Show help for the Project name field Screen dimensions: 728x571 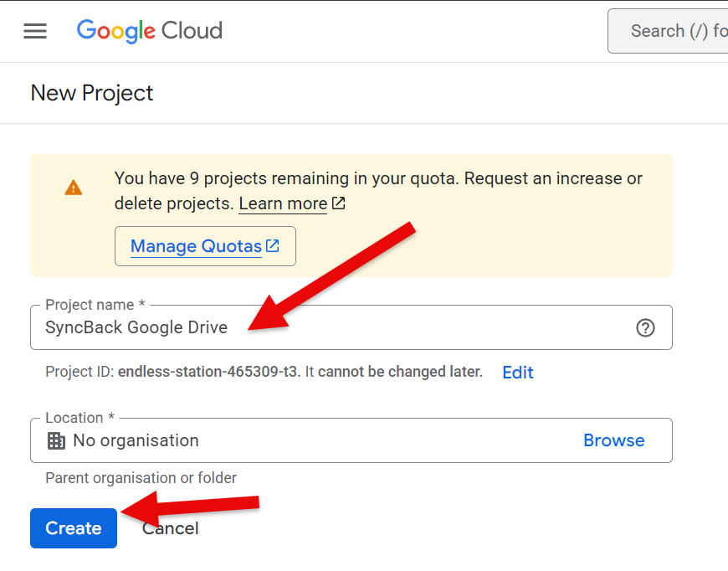tap(645, 327)
